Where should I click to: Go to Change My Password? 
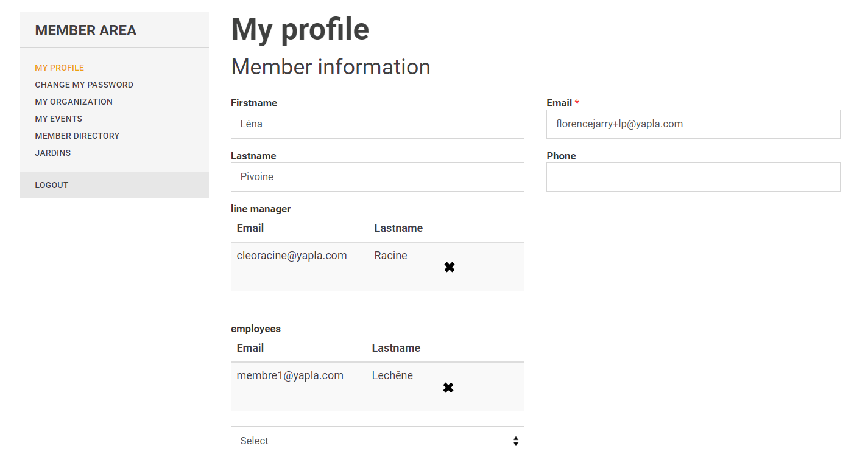84,85
